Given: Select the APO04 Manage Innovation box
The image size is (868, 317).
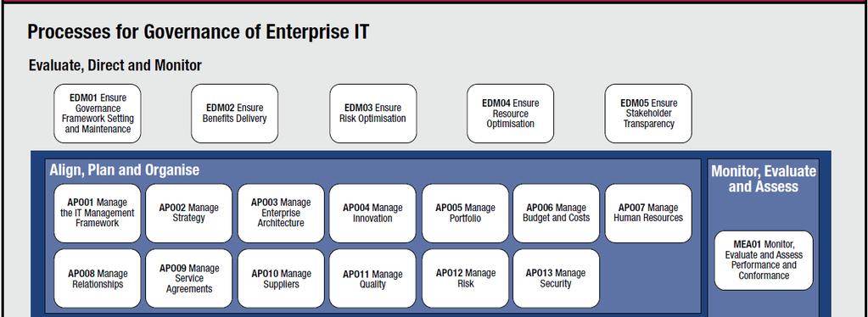Looking at the screenshot, I should (x=372, y=213).
